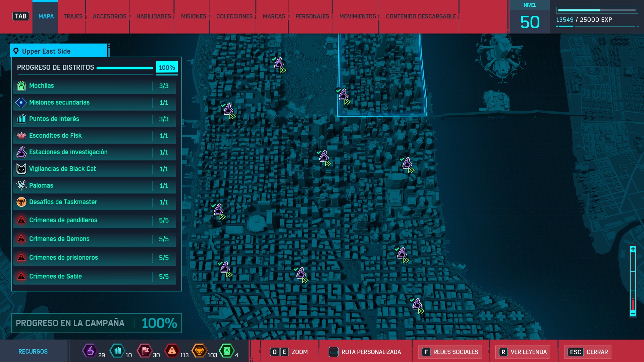This screenshot has width=644, height=362.
Task: Switch to the Habilidades tab
Action: tap(154, 16)
